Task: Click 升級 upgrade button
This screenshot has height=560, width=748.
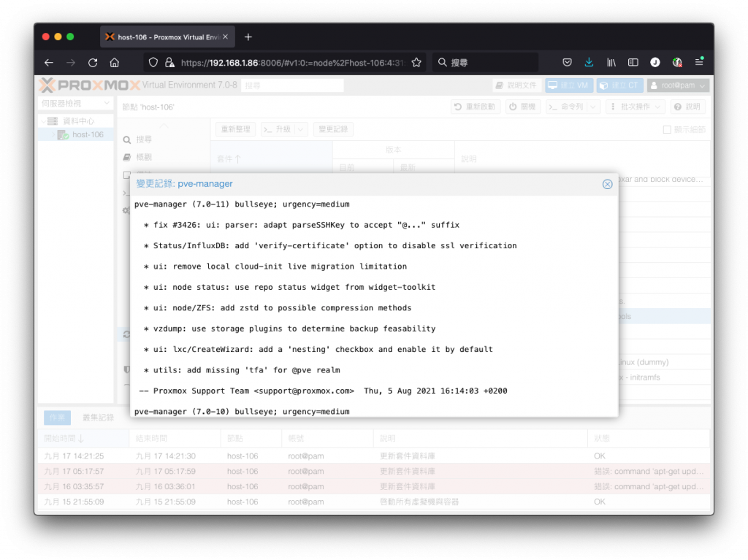Action: (x=278, y=129)
